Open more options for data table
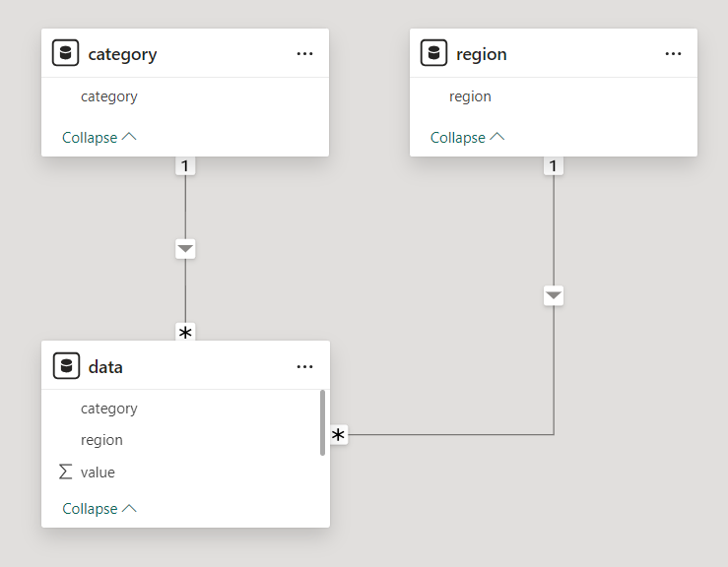 pyautogui.click(x=304, y=366)
